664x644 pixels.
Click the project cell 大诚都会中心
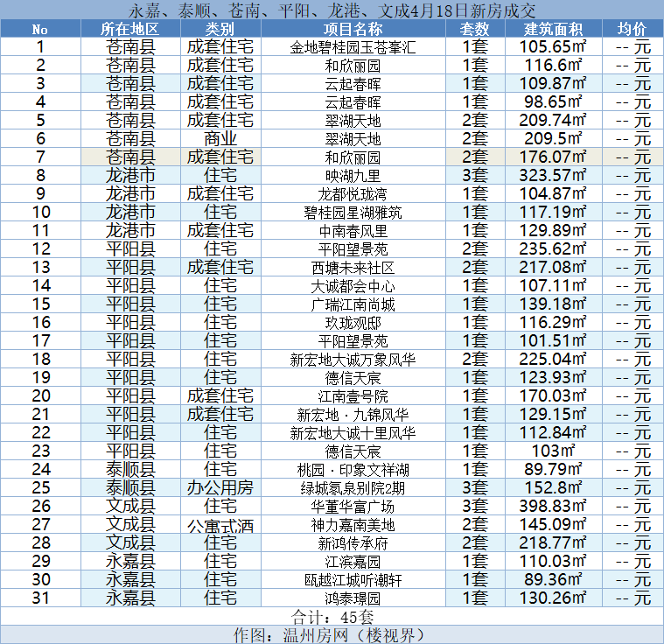coord(353,286)
